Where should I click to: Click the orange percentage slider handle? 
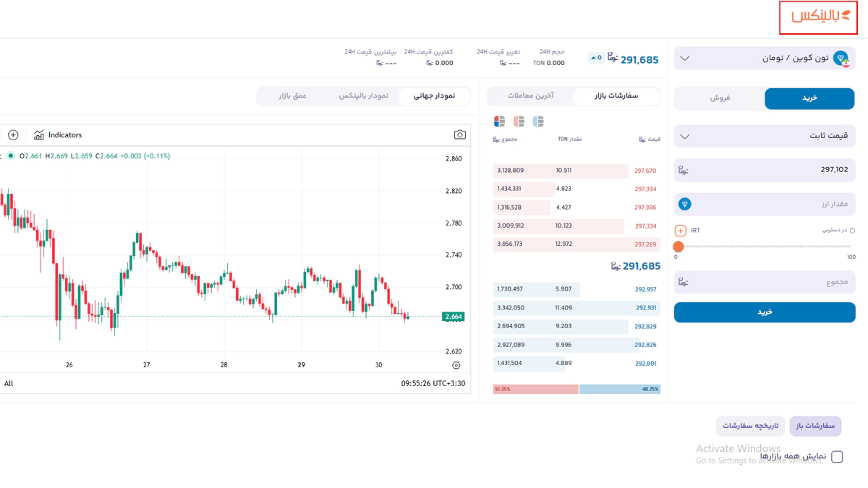pos(678,247)
